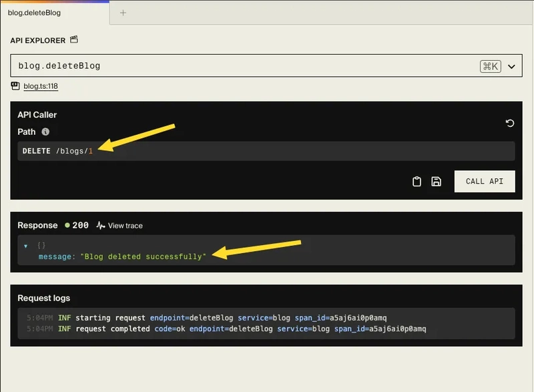Click code=ok in the completed log line
Viewport: 534px width, 392px height.
pos(170,329)
